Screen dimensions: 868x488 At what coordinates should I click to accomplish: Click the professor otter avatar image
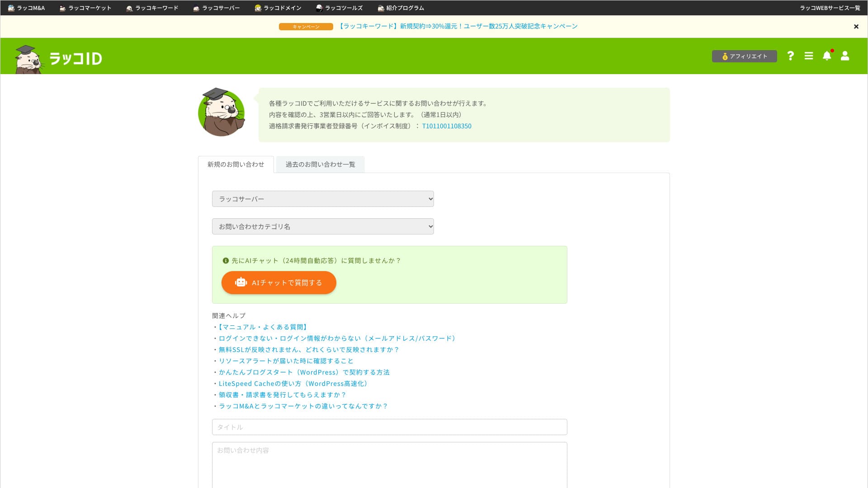point(222,113)
